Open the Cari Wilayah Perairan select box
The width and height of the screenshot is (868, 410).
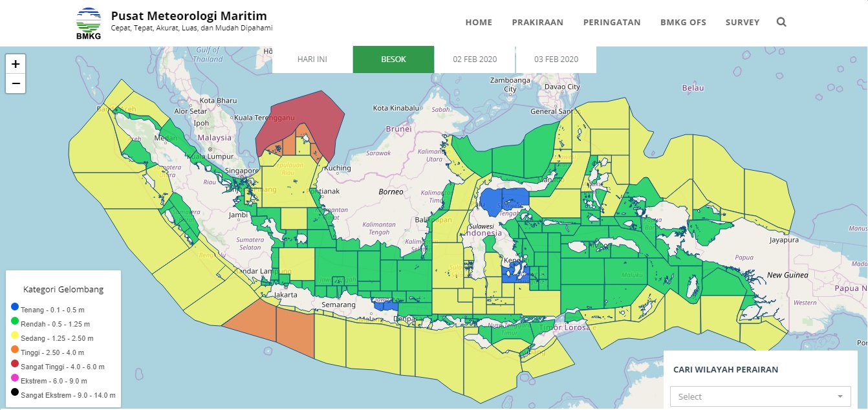(x=761, y=396)
